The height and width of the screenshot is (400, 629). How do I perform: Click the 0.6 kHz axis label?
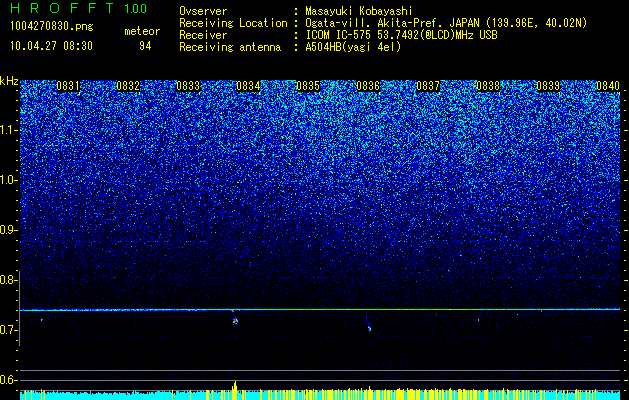coord(9,380)
